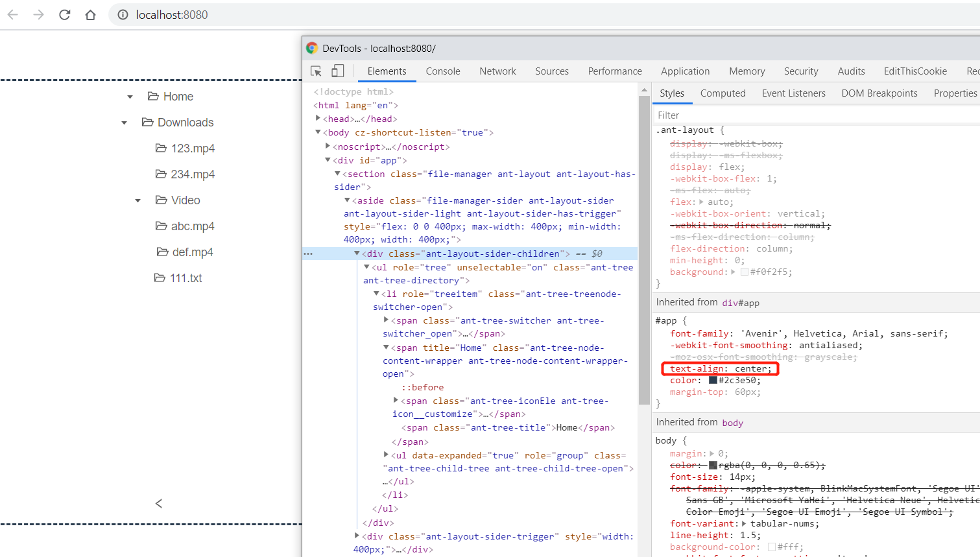Collapse the sidebar with the left arrow
Screen dimensions: 980x557
[x=158, y=503]
